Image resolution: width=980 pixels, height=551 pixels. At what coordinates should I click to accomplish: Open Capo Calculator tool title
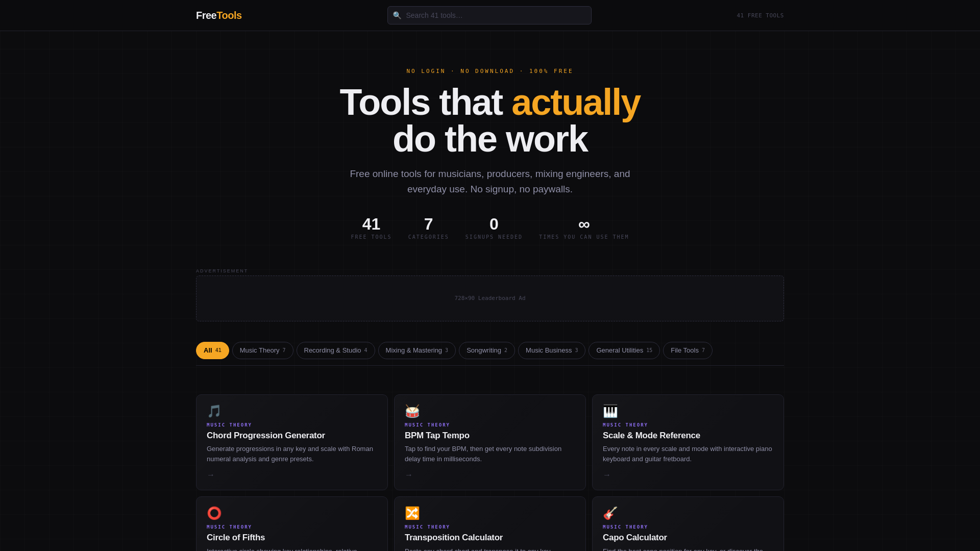[635, 538]
